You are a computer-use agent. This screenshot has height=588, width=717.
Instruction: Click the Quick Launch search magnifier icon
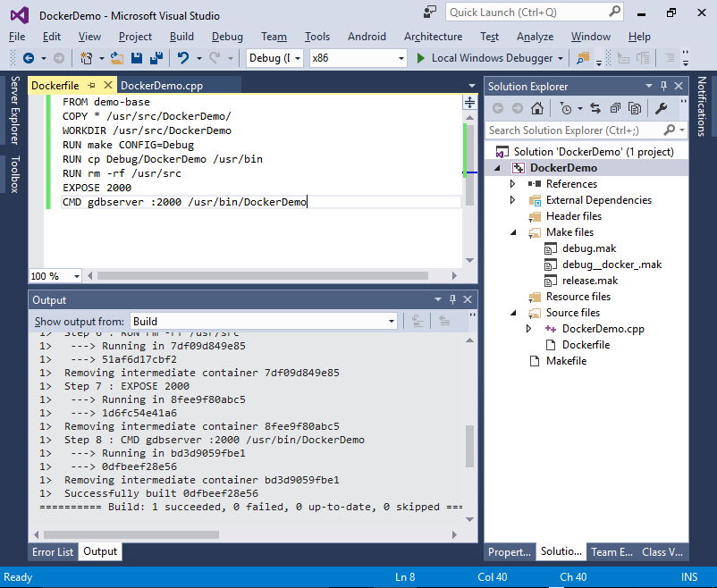(x=615, y=12)
